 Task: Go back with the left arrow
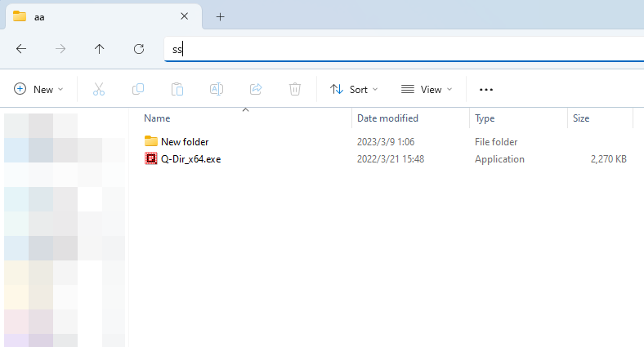click(21, 49)
